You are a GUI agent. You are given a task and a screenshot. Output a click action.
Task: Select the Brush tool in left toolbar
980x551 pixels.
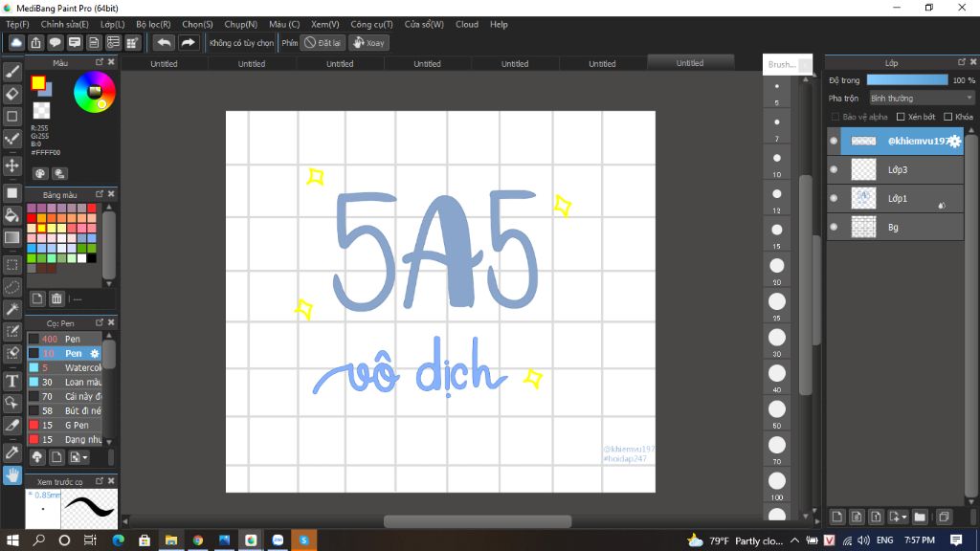click(x=11, y=72)
